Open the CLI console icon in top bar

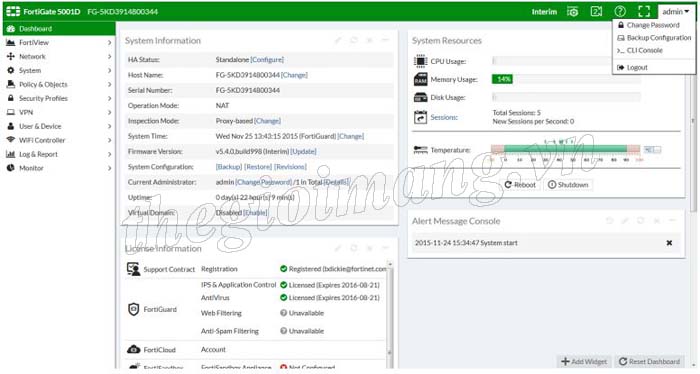pyautogui.click(x=596, y=12)
